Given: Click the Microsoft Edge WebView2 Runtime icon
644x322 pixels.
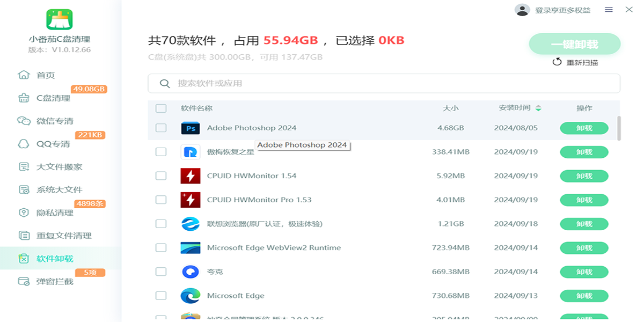Looking at the screenshot, I should [x=190, y=248].
